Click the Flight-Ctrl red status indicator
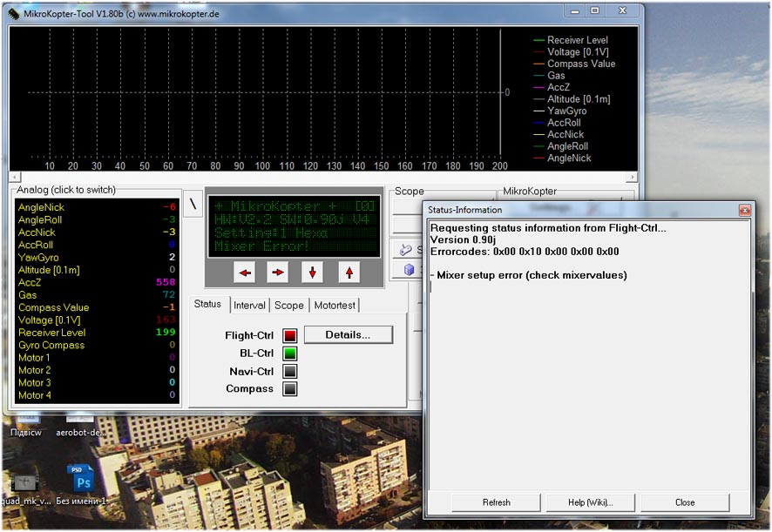The image size is (772, 532). point(289,335)
